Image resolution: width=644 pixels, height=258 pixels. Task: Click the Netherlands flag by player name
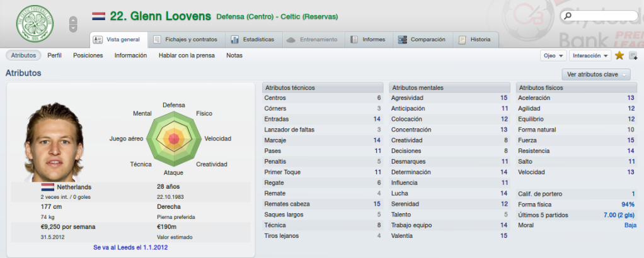coord(98,16)
